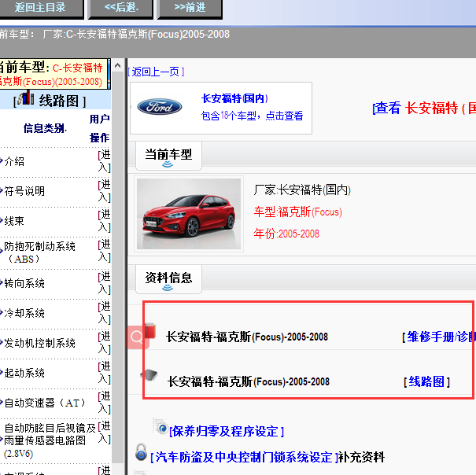
Task: Enter the 自动防眩目后视镜及雨量传感器电路图 category
Action: click(x=104, y=433)
